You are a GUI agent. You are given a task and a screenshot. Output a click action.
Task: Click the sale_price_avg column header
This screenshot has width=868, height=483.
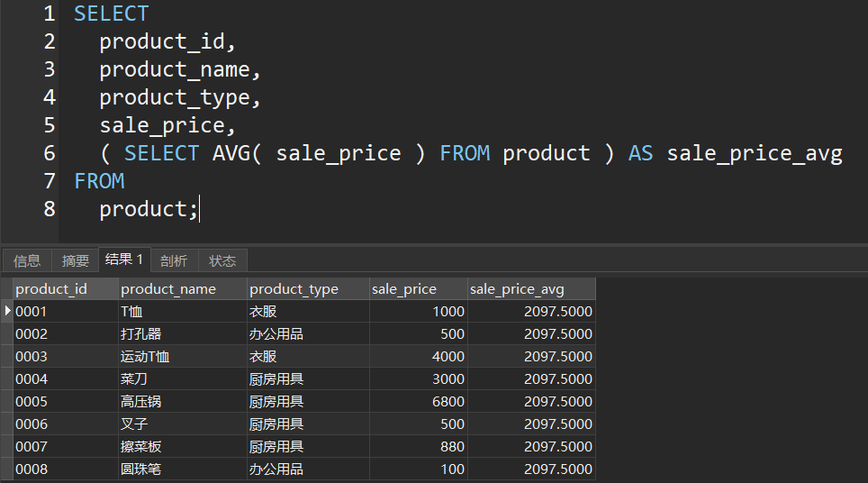click(x=531, y=289)
